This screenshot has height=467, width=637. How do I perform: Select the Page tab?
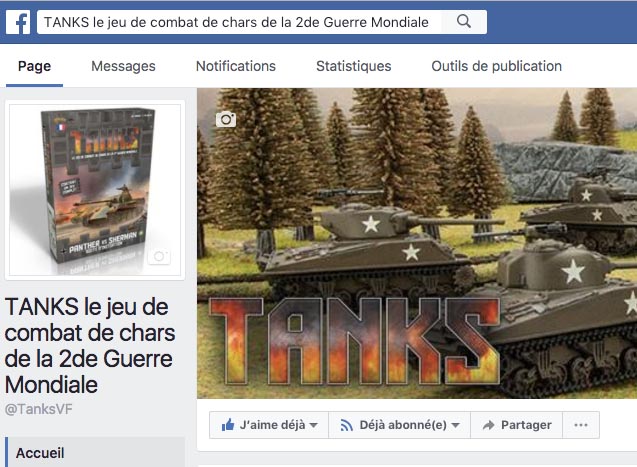(x=35, y=66)
